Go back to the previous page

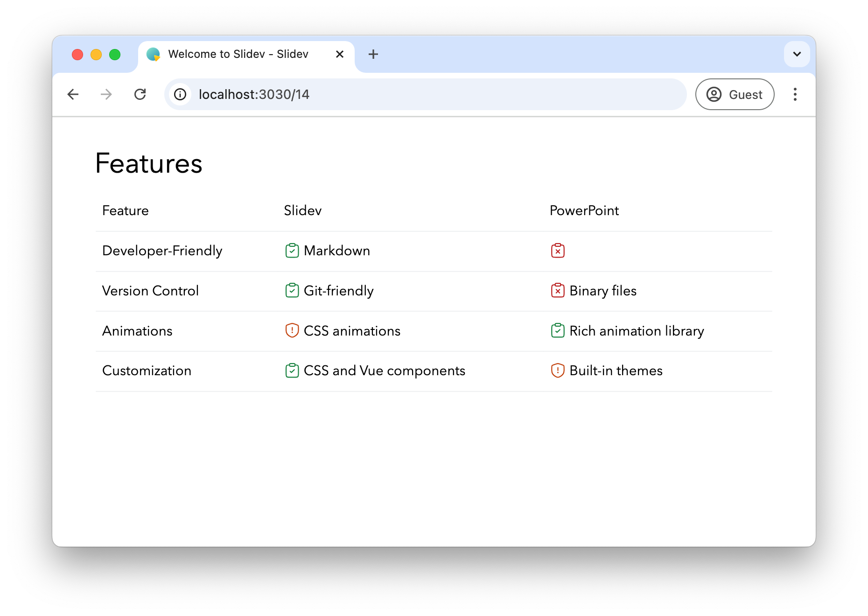(73, 94)
